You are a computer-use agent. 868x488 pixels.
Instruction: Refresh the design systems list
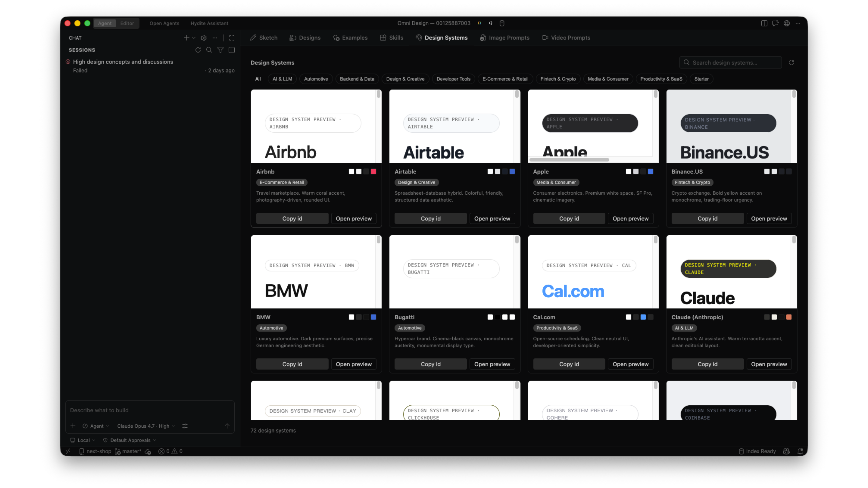pyautogui.click(x=791, y=63)
